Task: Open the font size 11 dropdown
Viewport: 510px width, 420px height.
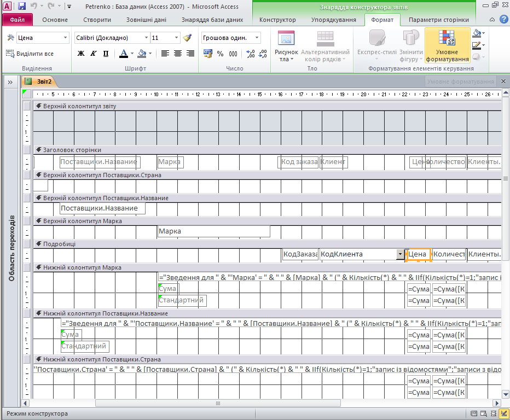Action: point(176,38)
